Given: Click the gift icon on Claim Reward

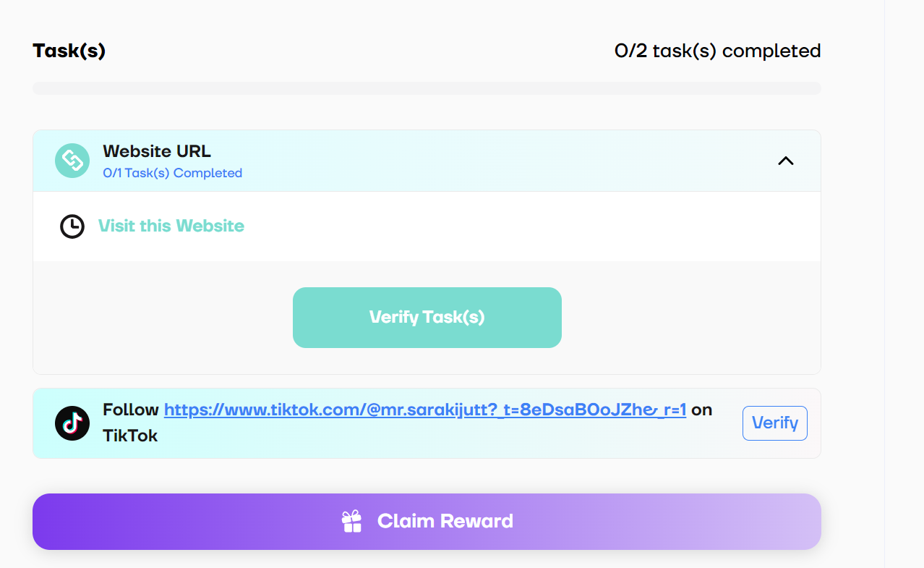Looking at the screenshot, I should coord(351,522).
